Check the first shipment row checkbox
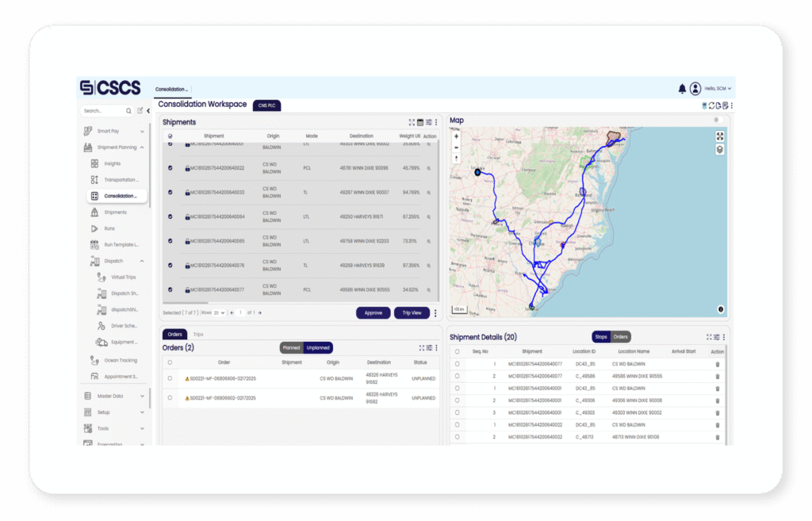 coord(168,144)
